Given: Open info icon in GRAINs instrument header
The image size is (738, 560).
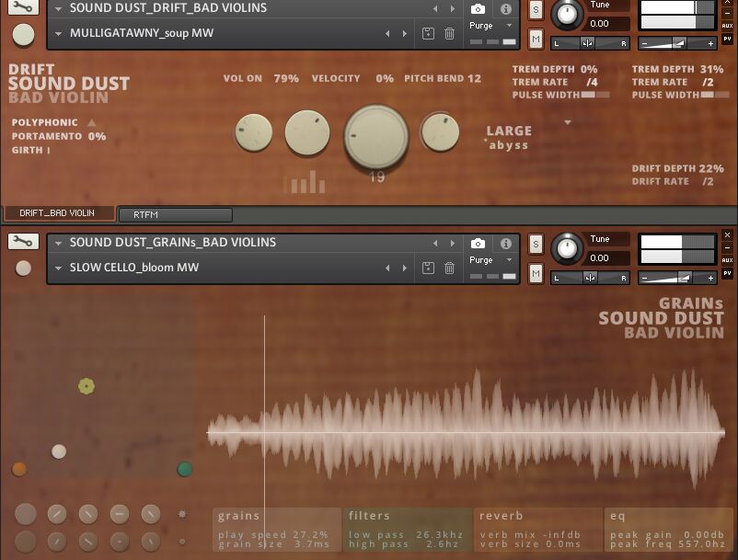Looking at the screenshot, I should 506,243.
